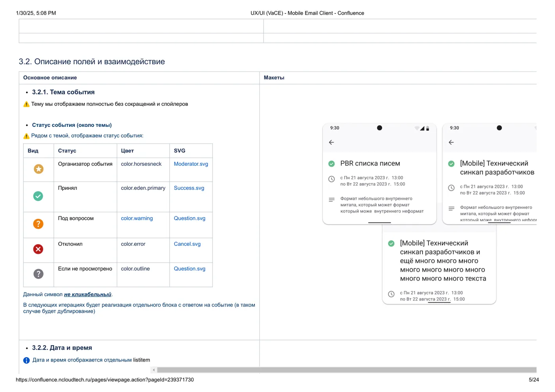Click section heading '3.2. Описание полей и взаимодействие'
The image size is (555, 392).
[92, 62]
